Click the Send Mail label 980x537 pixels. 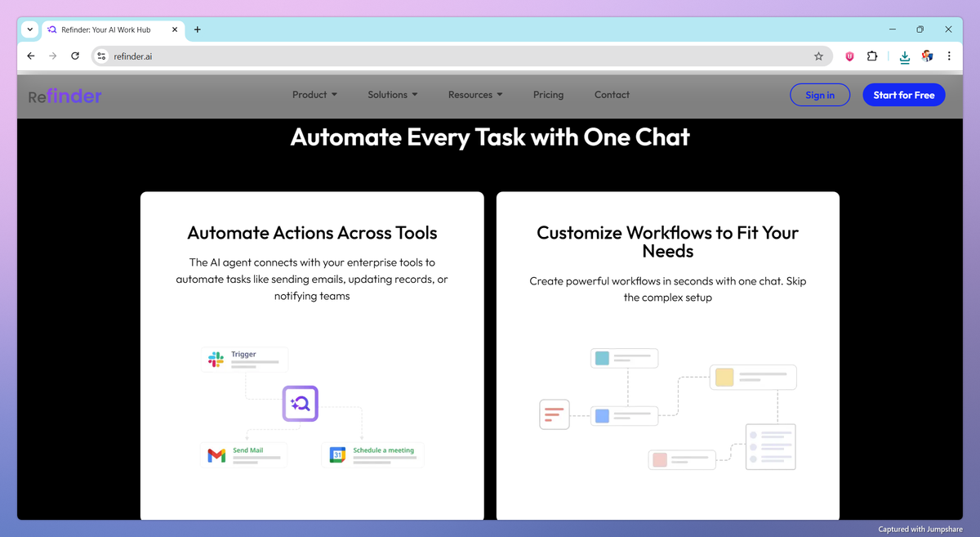247,450
